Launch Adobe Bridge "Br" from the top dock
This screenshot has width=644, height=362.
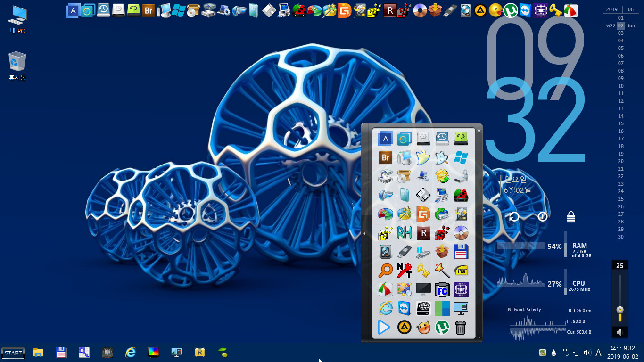point(149,10)
